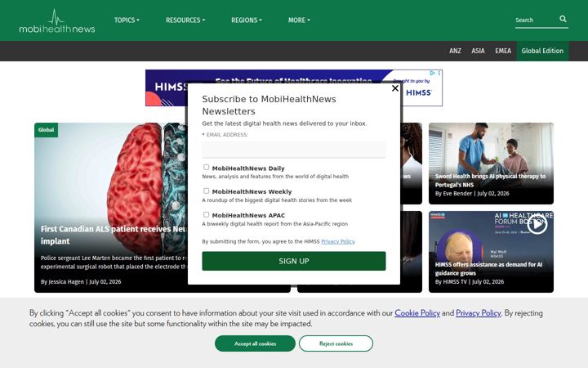Expand the RESOURCES menu
Image resolution: width=588 pixels, height=368 pixels.
coord(185,20)
